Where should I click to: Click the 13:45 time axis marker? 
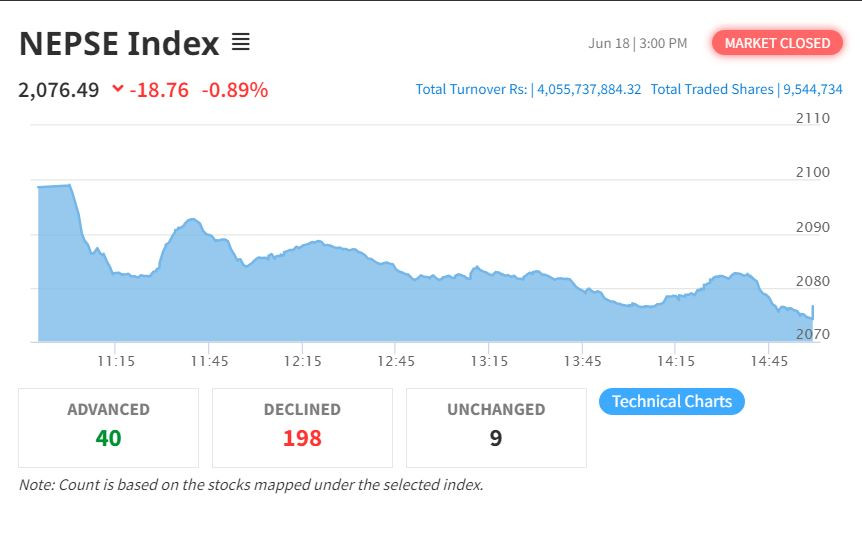coord(582,361)
